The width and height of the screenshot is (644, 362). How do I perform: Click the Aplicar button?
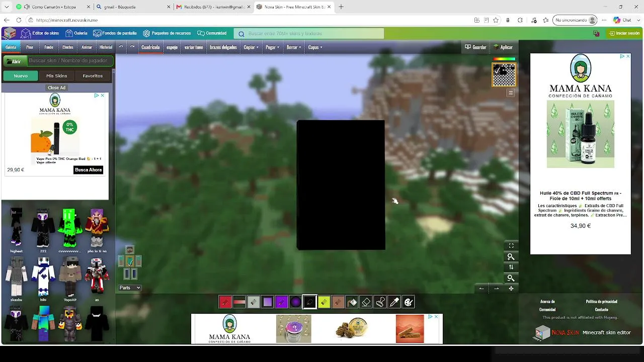pos(503,47)
